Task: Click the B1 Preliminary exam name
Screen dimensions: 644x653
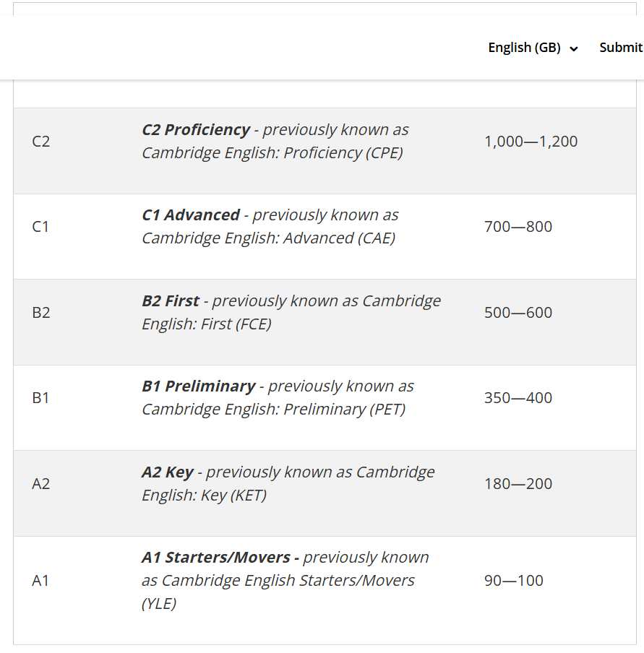Action: 199,386
